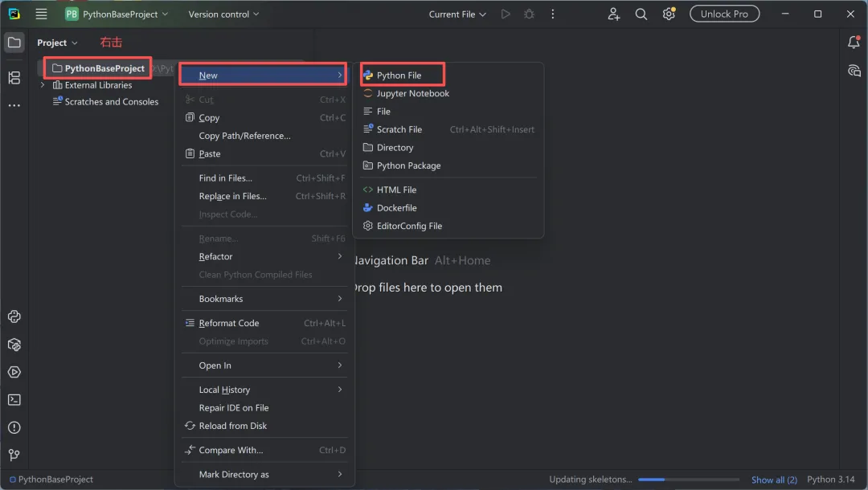Create a plain File from New submenu
Viewport: 868px width, 490px height.
[448, 111]
